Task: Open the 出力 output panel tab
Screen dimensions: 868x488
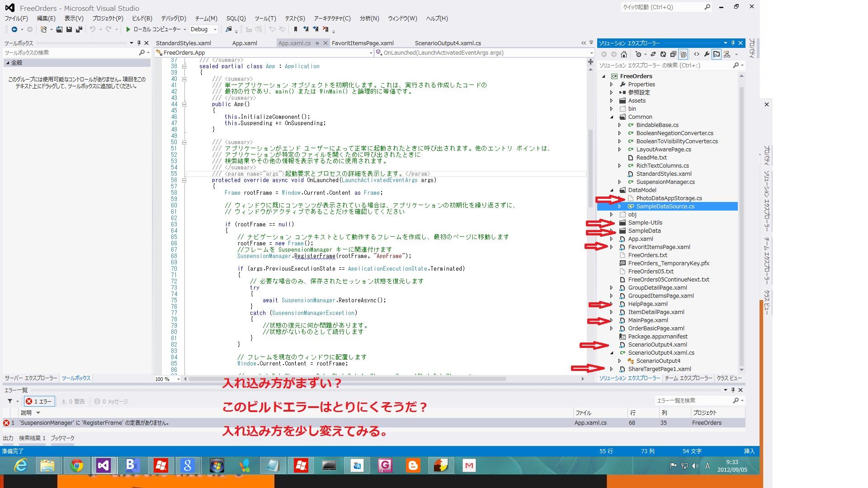Action: click(8, 438)
